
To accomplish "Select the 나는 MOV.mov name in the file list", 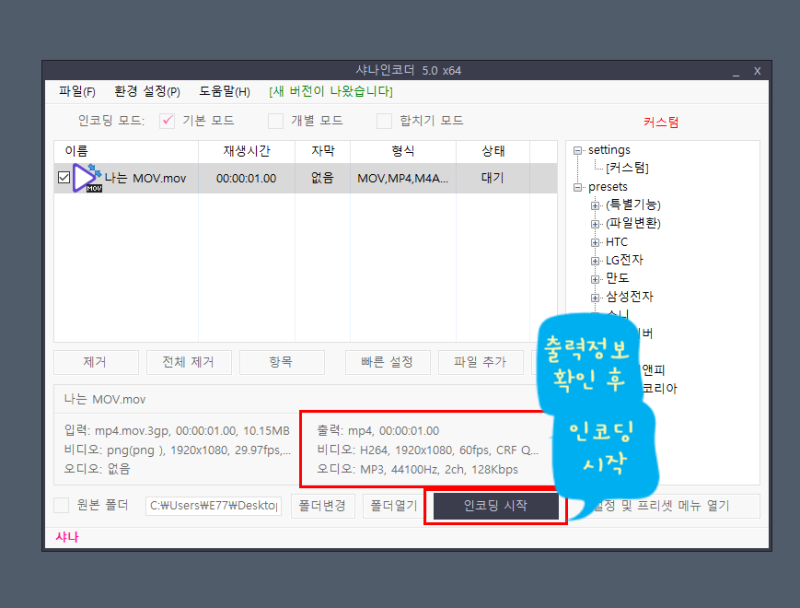I will point(145,178).
